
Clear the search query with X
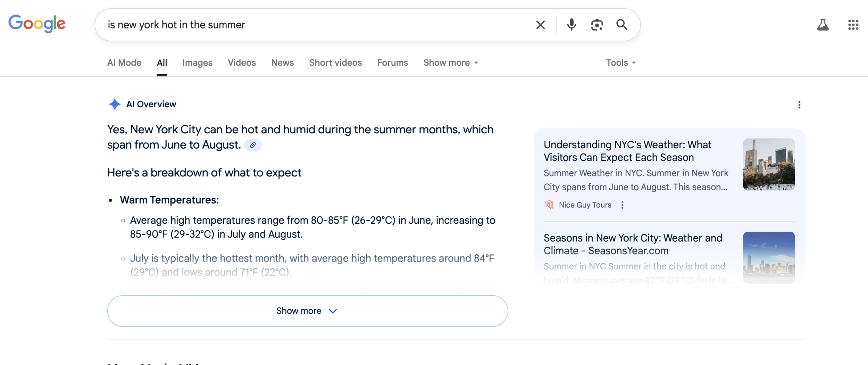[540, 25]
